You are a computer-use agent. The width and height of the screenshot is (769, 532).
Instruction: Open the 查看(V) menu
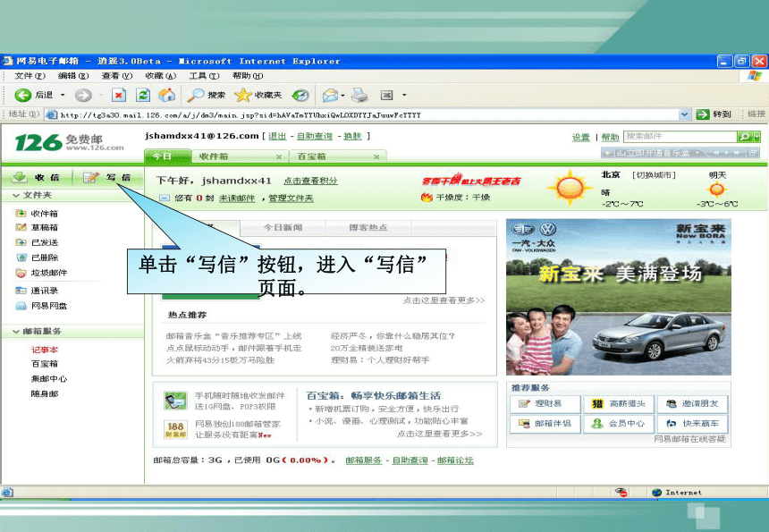(117, 76)
